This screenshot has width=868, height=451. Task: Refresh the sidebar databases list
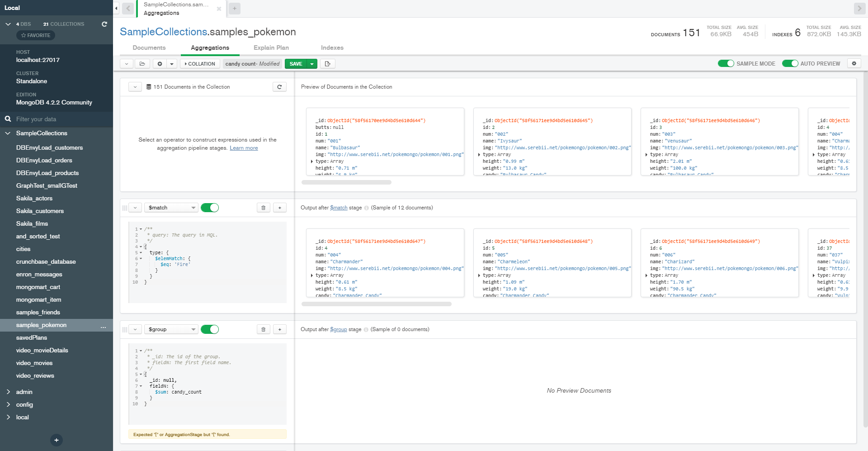(x=104, y=24)
